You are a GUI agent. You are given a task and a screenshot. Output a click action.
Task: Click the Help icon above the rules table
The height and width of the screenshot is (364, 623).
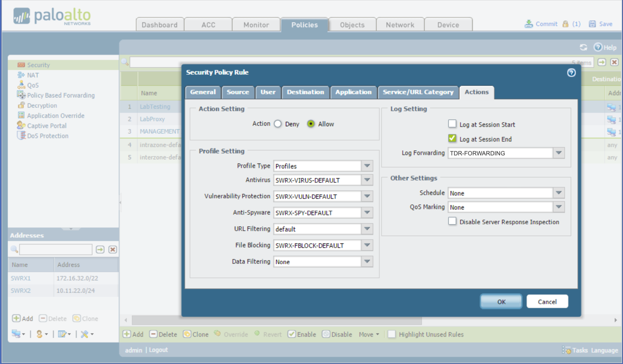pos(598,47)
